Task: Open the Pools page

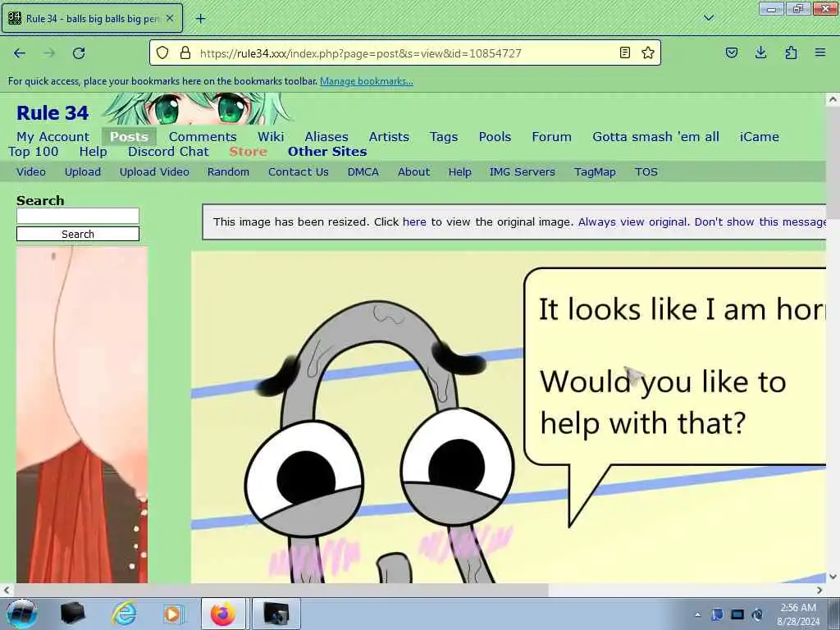Action: tap(495, 137)
